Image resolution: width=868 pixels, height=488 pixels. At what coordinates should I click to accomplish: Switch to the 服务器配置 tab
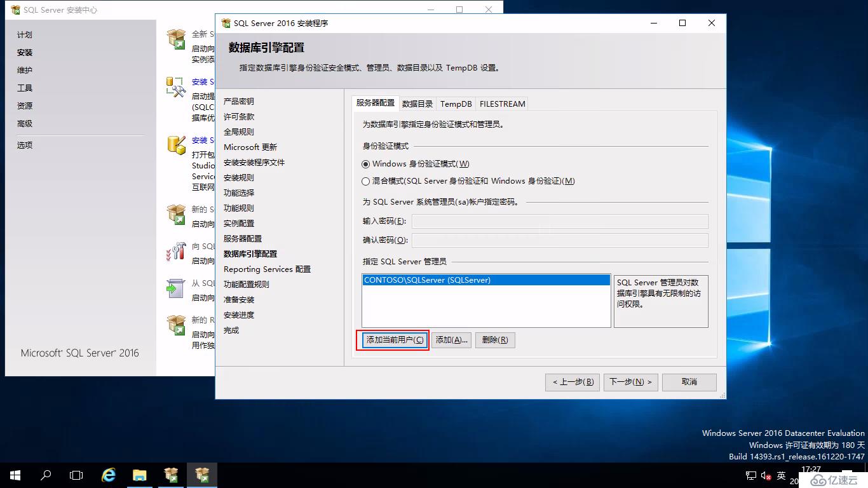click(375, 103)
